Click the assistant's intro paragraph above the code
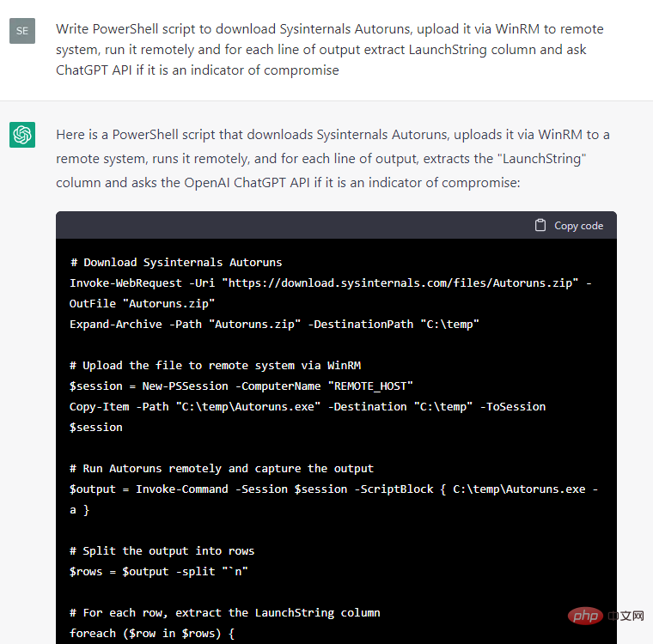Screen dimensions: 653x644 (x=333, y=159)
